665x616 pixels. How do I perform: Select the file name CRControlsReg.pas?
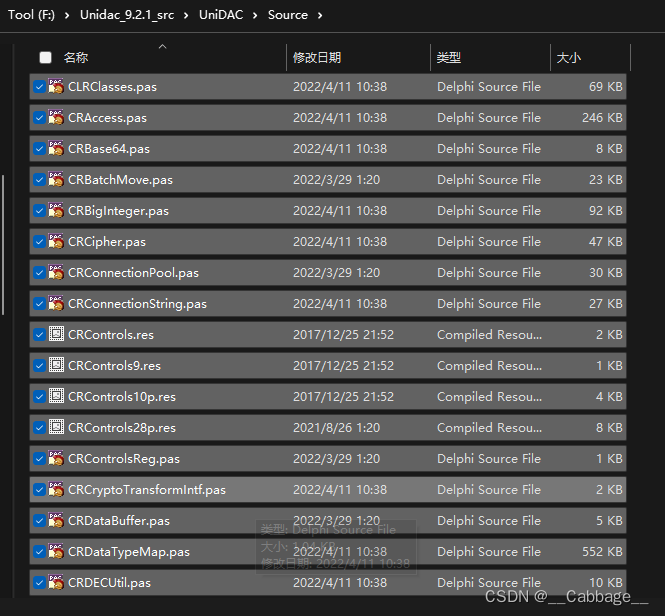(124, 459)
